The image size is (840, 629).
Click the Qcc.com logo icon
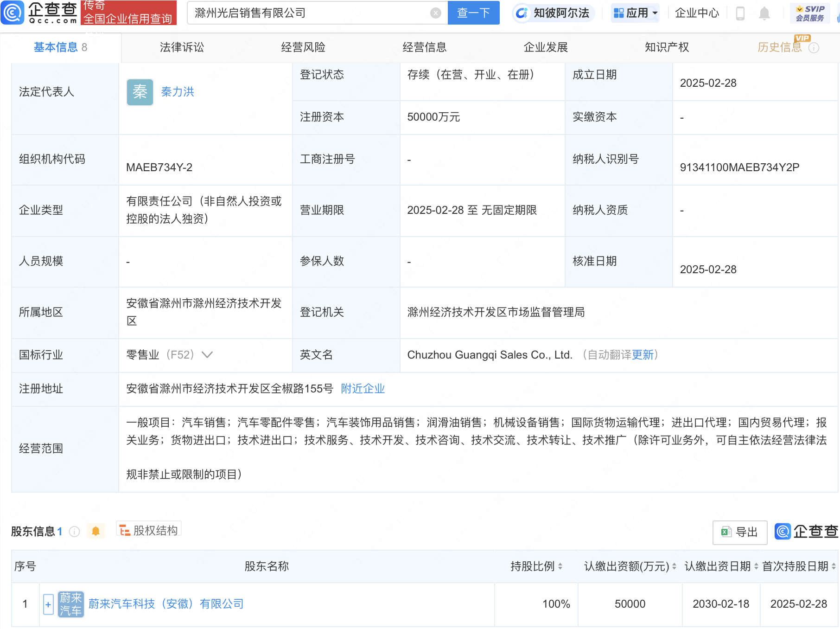click(13, 13)
